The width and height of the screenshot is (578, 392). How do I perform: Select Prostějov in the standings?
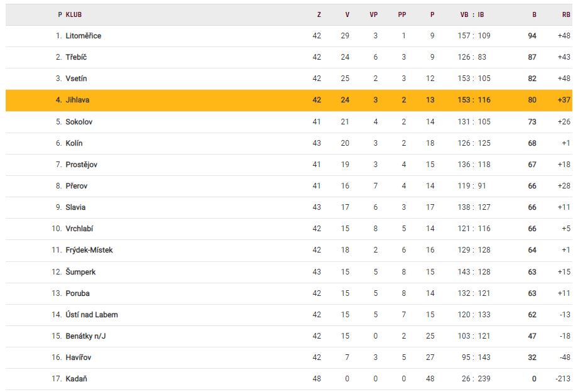(82, 165)
